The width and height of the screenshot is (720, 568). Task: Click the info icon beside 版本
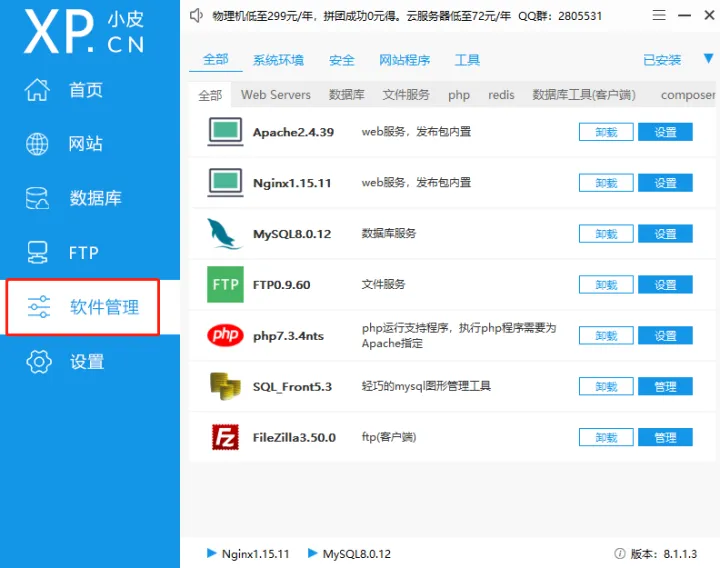point(619,554)
